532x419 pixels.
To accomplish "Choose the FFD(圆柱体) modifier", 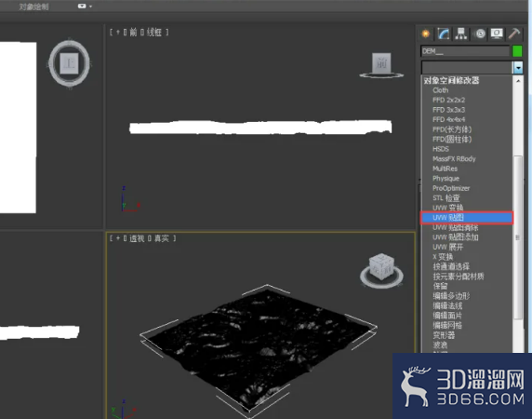I will 452,140.
